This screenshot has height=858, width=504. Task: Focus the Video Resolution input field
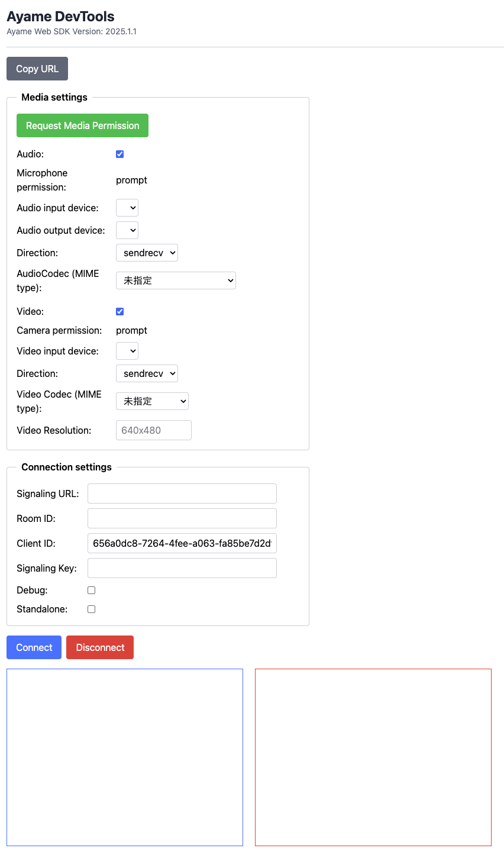click(x=154, y=430)
